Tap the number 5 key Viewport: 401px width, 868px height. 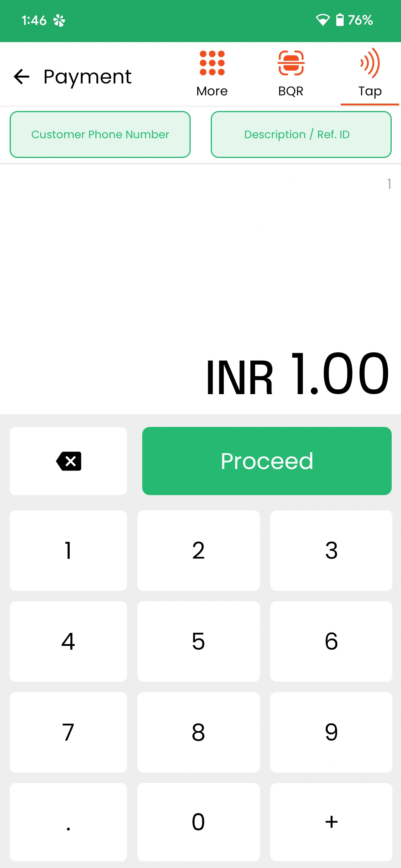pyautogui.click(x=198, y=641)
